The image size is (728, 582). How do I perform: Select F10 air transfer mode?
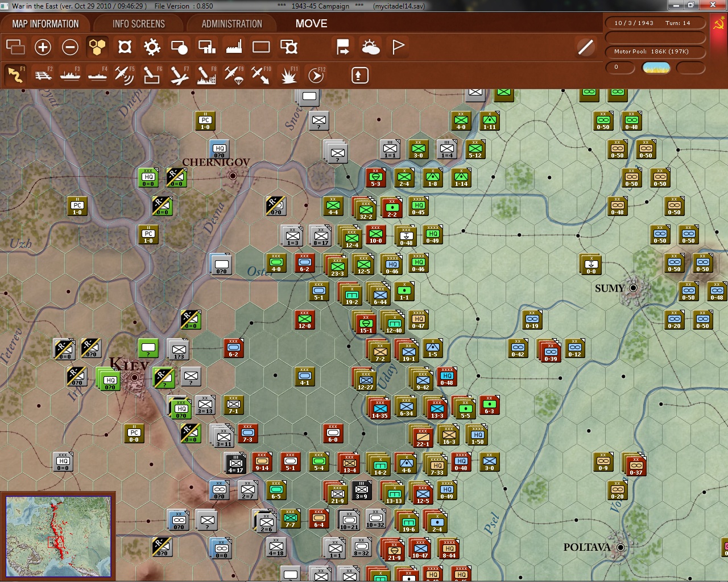coord(261,75)
